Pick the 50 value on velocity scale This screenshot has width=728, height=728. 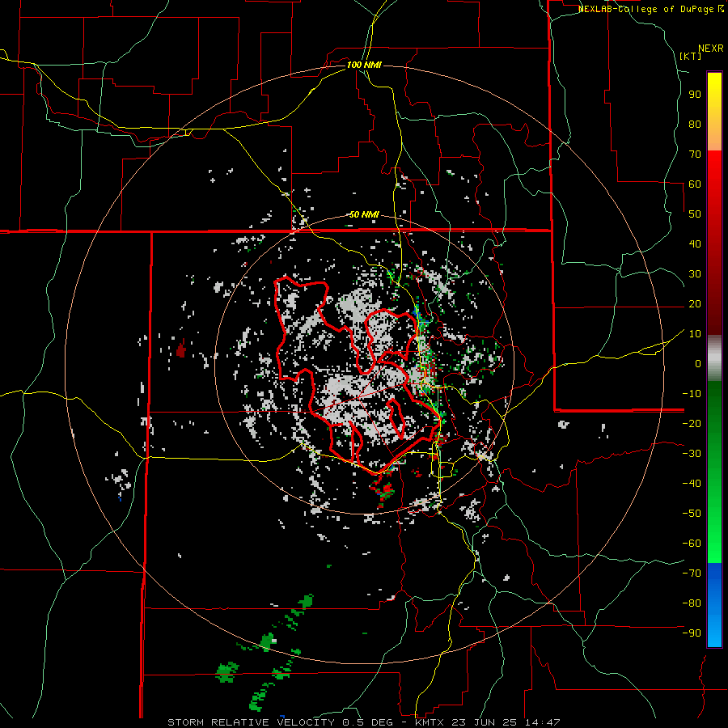(695, 214)
